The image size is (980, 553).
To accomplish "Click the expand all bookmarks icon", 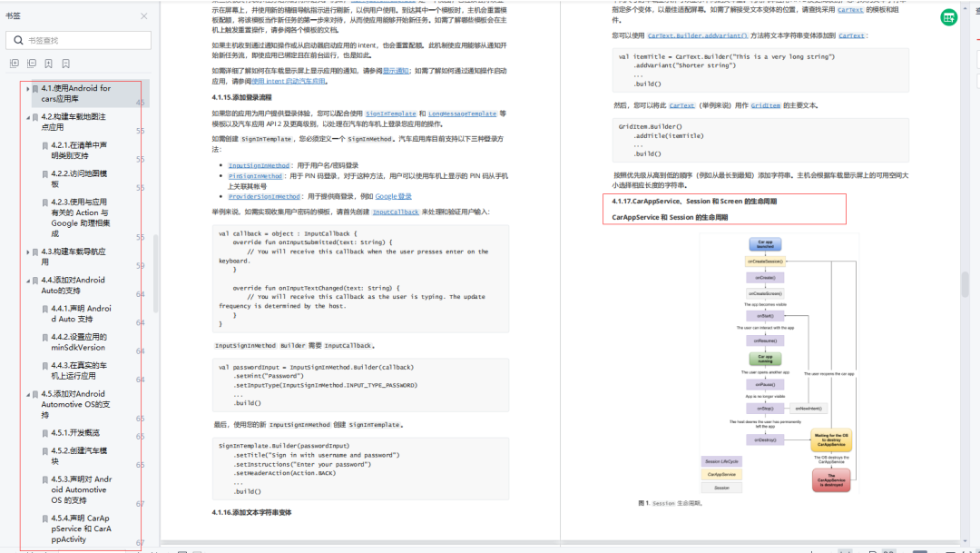I will pos(15,64).
